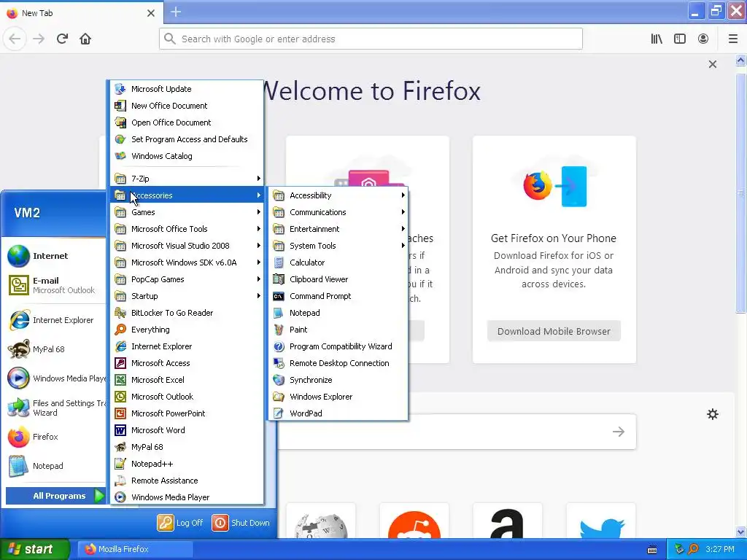Expand Microsoft Office Tools submenu

187,229
